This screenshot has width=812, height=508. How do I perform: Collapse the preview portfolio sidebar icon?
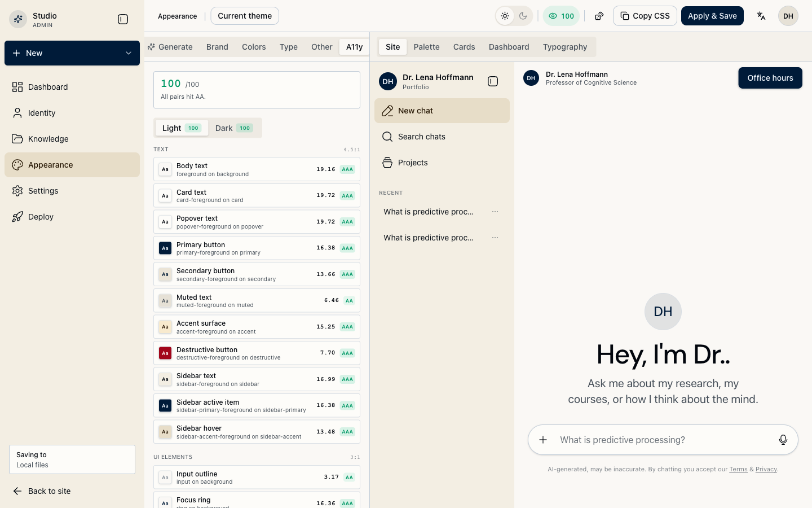click(x=493, y=81)
